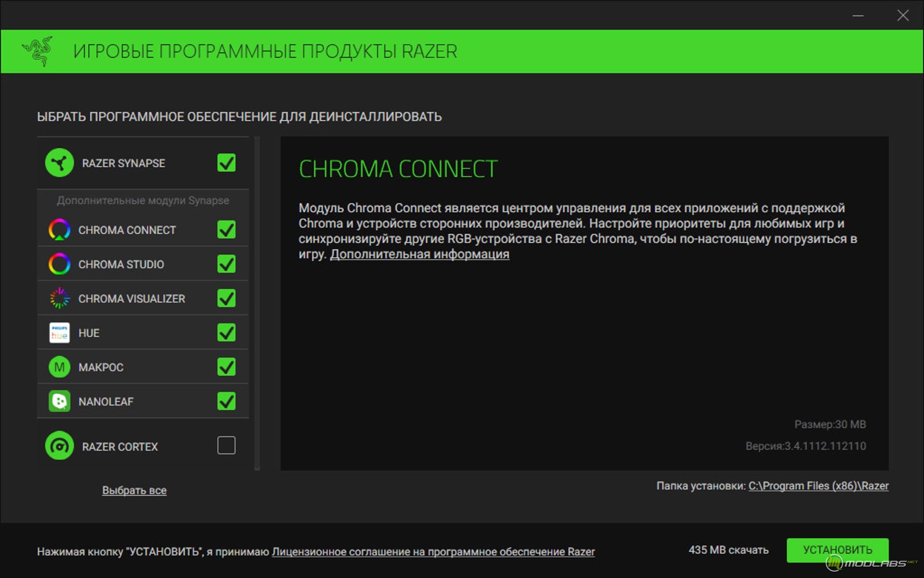Select the RAZER CORTEX label
The image size is (924, 578).
pyautogui.click(x=120, y=447)
